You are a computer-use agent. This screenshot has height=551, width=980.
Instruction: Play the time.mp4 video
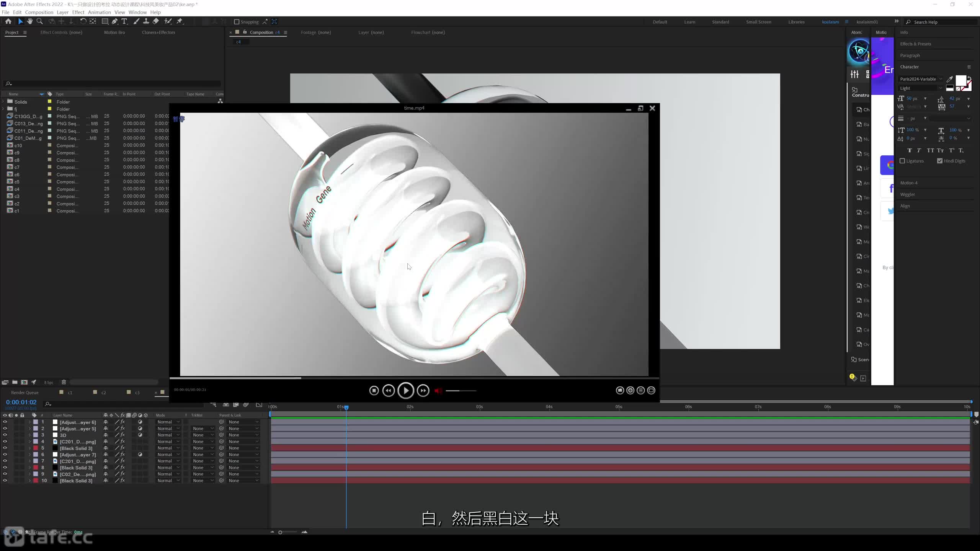click(406, 390)
